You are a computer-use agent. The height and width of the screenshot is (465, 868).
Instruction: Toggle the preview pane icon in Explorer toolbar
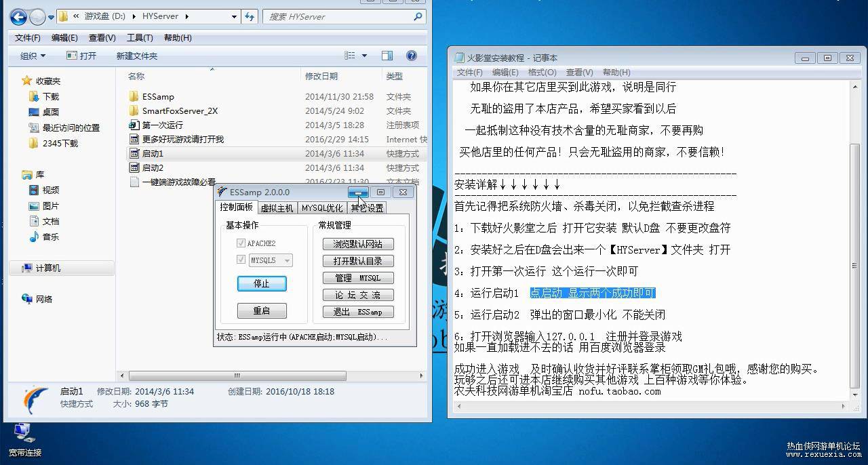[x=387, y=56]
